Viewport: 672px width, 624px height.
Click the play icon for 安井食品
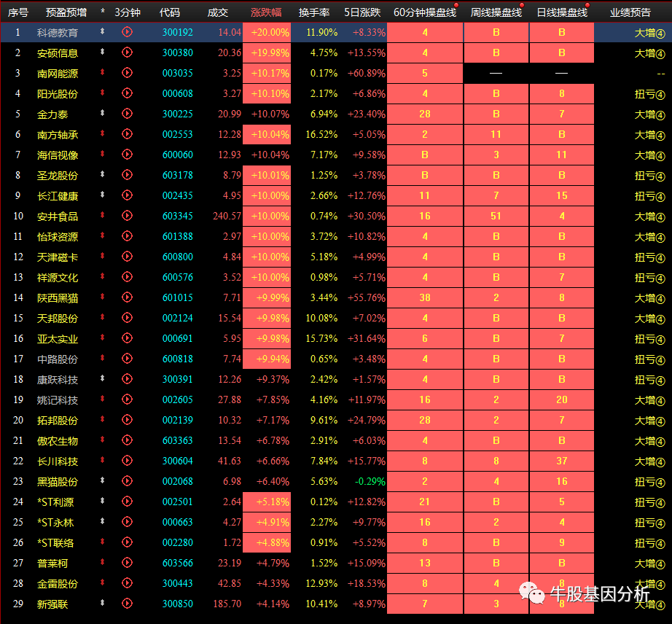(x=127, y=216)
